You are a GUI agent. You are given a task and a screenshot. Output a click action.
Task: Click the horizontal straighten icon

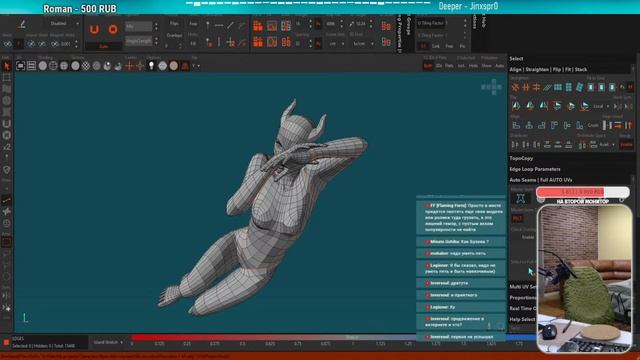(536, 87)
